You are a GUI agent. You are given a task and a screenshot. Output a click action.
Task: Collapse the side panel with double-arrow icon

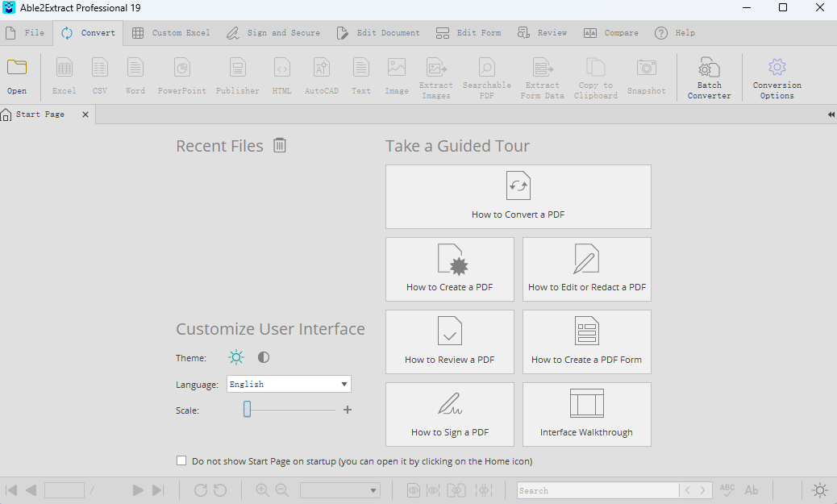click(x=831, y=115)
